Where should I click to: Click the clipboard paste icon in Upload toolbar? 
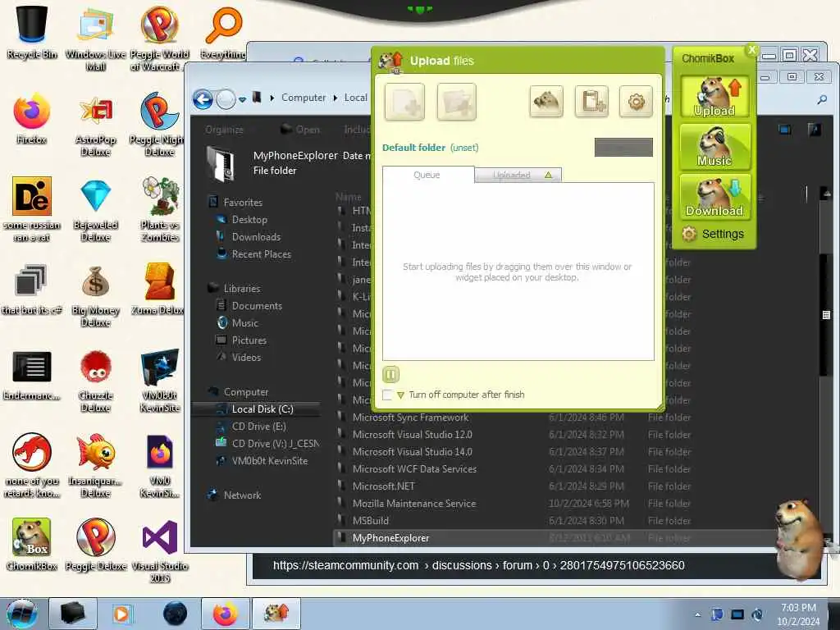(591, 101)
